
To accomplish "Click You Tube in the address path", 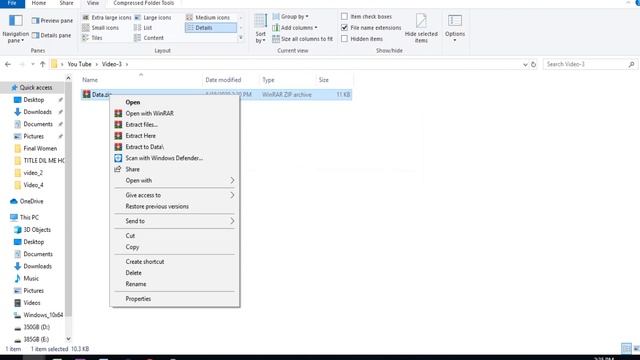I will point(79,64).
